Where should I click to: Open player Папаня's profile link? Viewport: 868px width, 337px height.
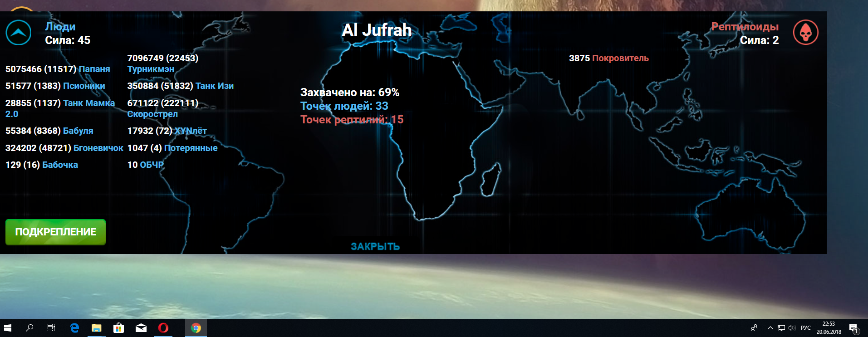[94, 69]
